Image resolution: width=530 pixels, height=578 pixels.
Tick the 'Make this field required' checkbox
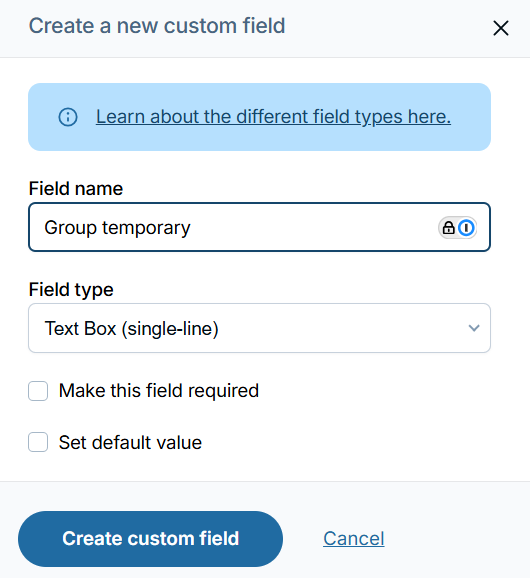click(x=38, y=391)
